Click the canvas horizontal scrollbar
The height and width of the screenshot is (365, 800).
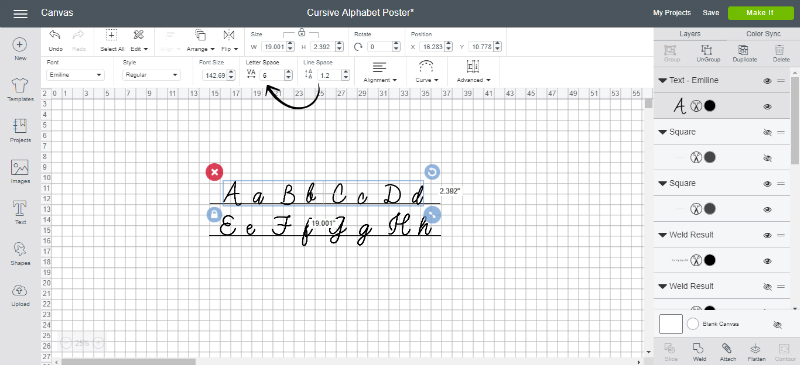click(x=129, y=361)
